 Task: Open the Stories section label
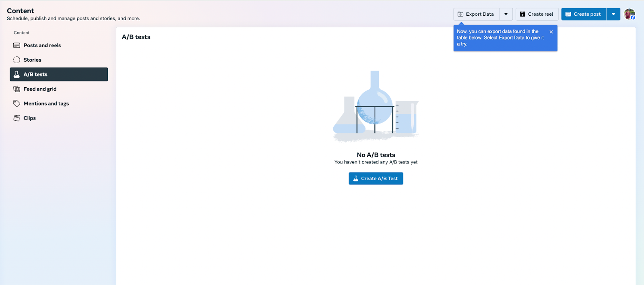(x=32, y=60)
